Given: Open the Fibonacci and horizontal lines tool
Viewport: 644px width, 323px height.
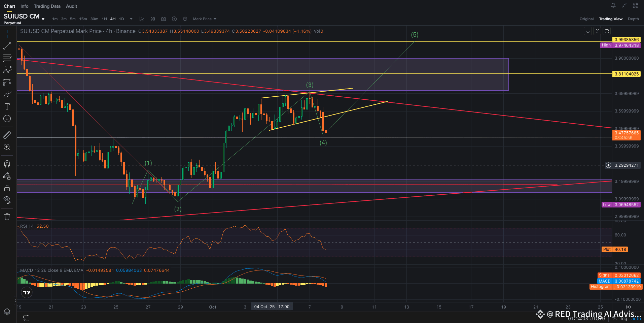Looking at the screenshot, I should pyautogui.click(x=7, y=58).
